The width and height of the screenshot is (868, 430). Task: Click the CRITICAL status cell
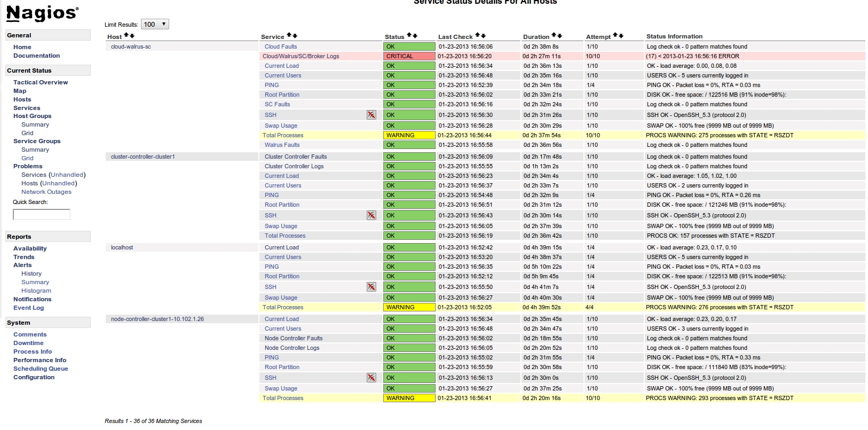(x=409, y=56)
